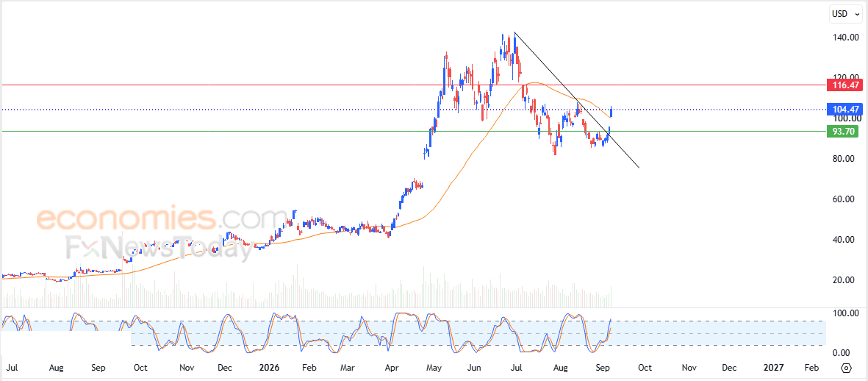Open the chart settings gear icon

pos(846,368)
